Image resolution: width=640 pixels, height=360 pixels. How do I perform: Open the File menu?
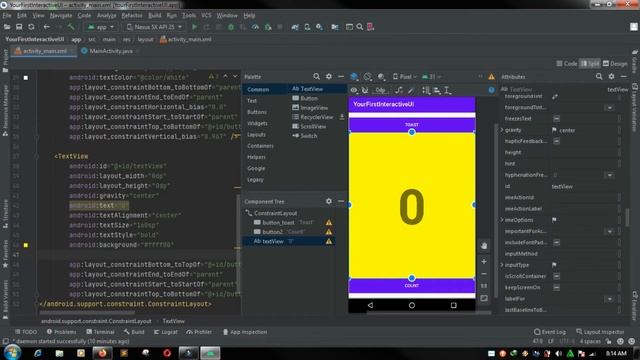point(7,16)
